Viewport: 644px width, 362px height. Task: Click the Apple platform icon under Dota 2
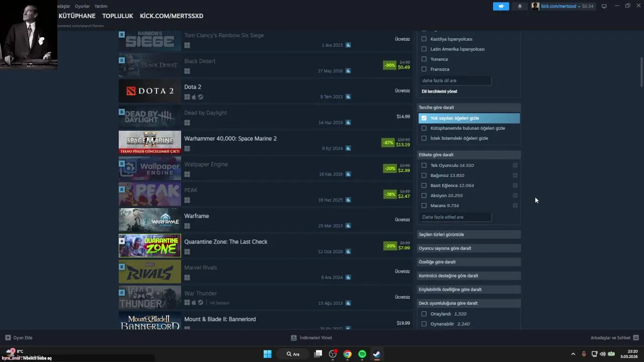(194, 97)
